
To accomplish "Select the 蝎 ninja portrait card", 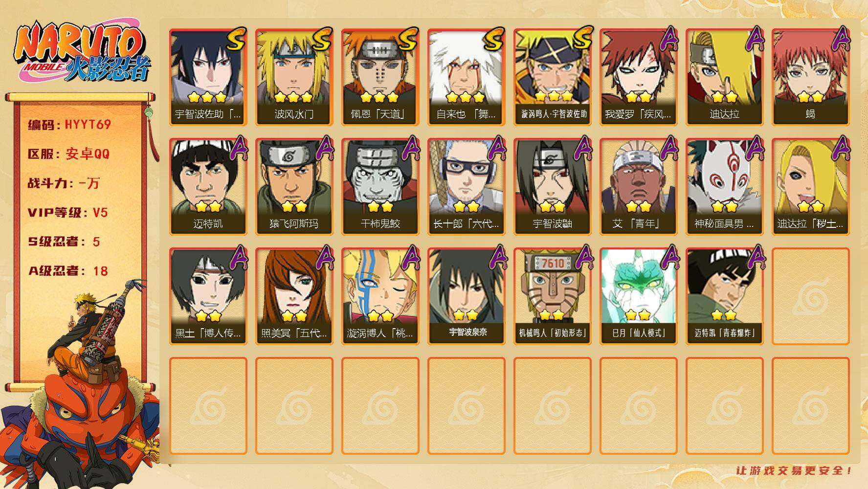I will point(810,77).
